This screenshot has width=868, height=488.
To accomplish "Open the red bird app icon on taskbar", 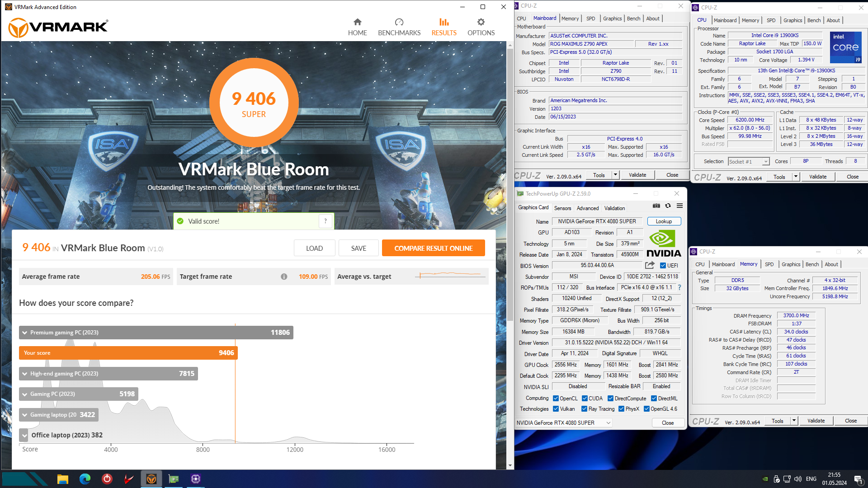I will pyautogui.click(x=129, y=479).
